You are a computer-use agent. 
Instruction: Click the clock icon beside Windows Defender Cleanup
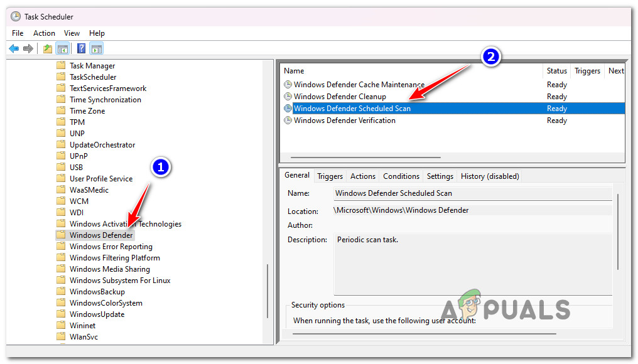288,97
